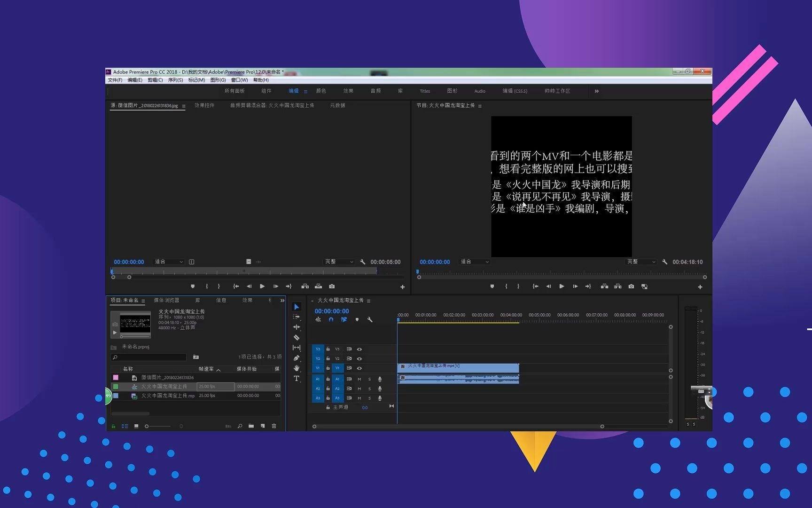Viewport: 812px width, 508px height.
Task: Click Insert button in Source monitor
Action: [x=305, y=286]
